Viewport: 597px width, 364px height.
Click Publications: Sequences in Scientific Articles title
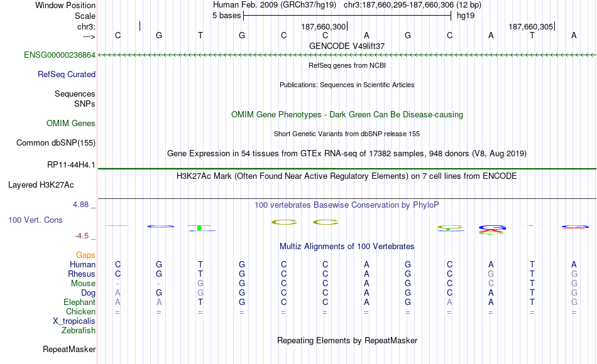(x=347, y=85)
